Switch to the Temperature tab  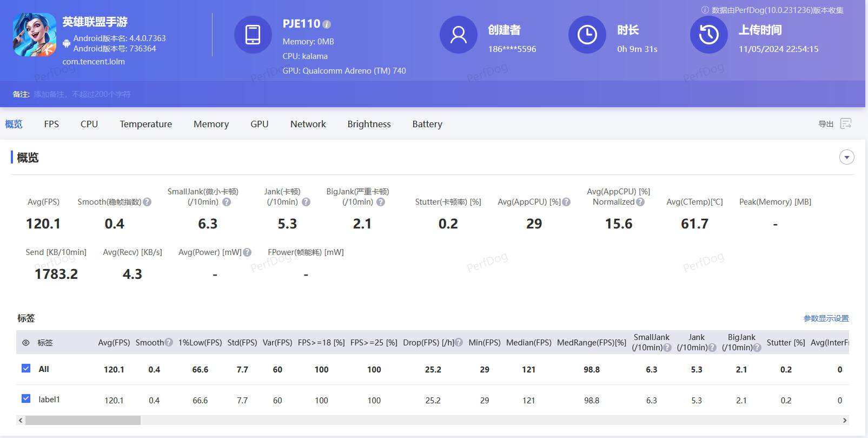point(145,124)
